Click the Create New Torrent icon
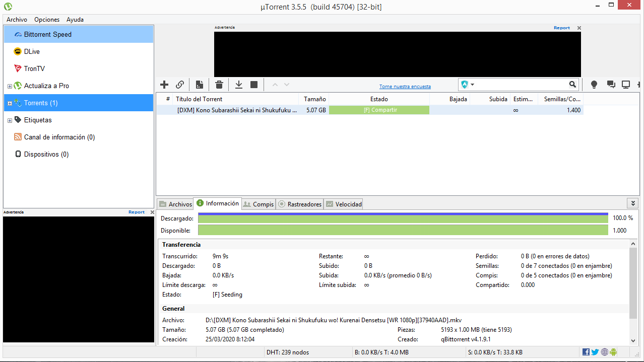The height and width of the screenshot is (362, 644). click(200, 85)
